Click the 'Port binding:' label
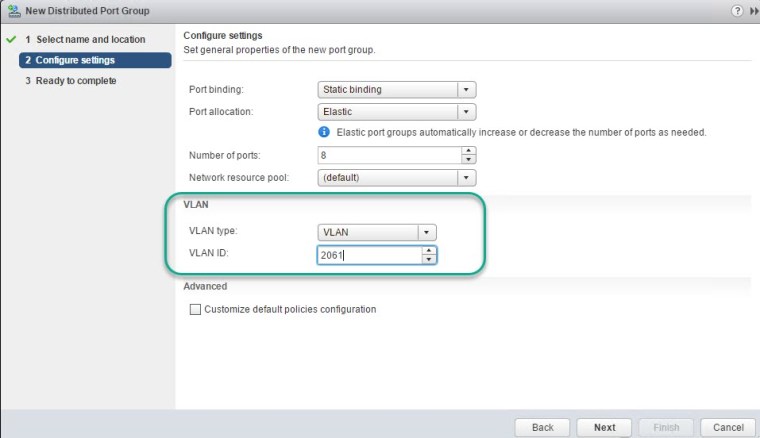Image resolution: width=760 pixels, height=438 pixels. pos(216,90)
